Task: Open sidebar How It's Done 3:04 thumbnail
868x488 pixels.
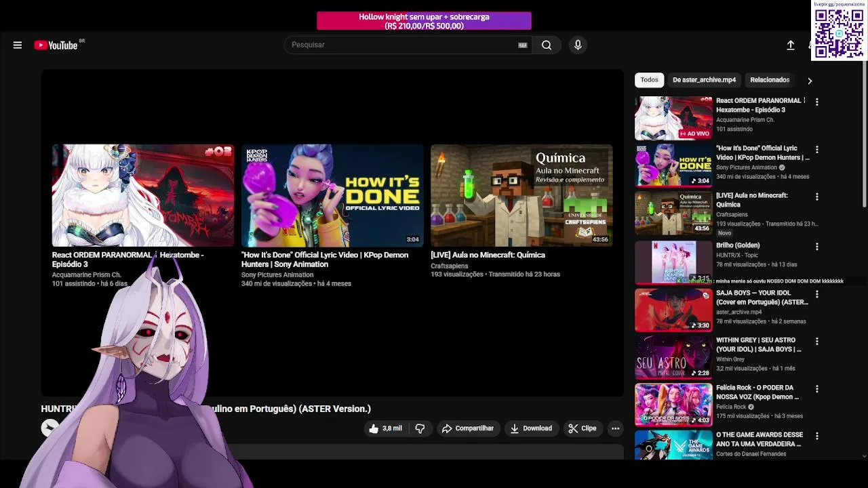Action: [673, 165]
